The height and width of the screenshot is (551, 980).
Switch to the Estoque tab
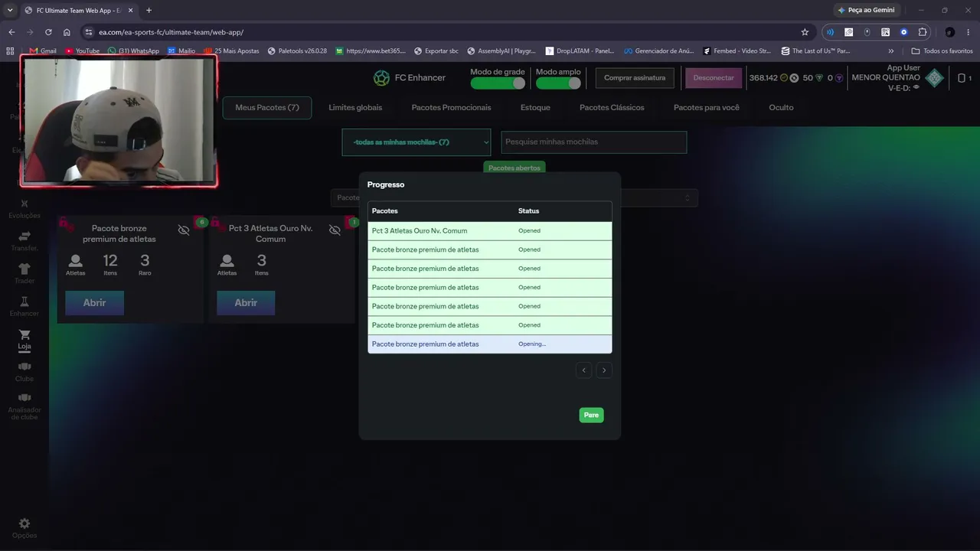(x=535, y=108)
